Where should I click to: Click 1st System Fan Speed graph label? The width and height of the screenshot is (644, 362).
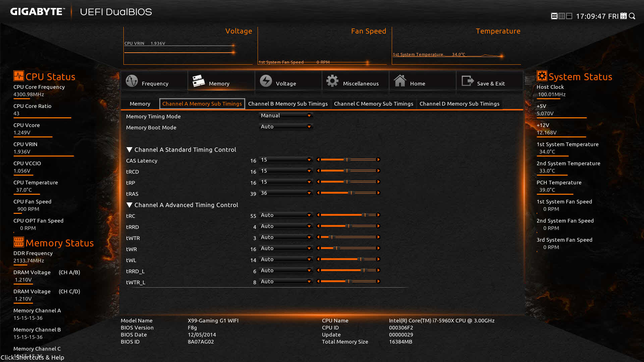294,62
